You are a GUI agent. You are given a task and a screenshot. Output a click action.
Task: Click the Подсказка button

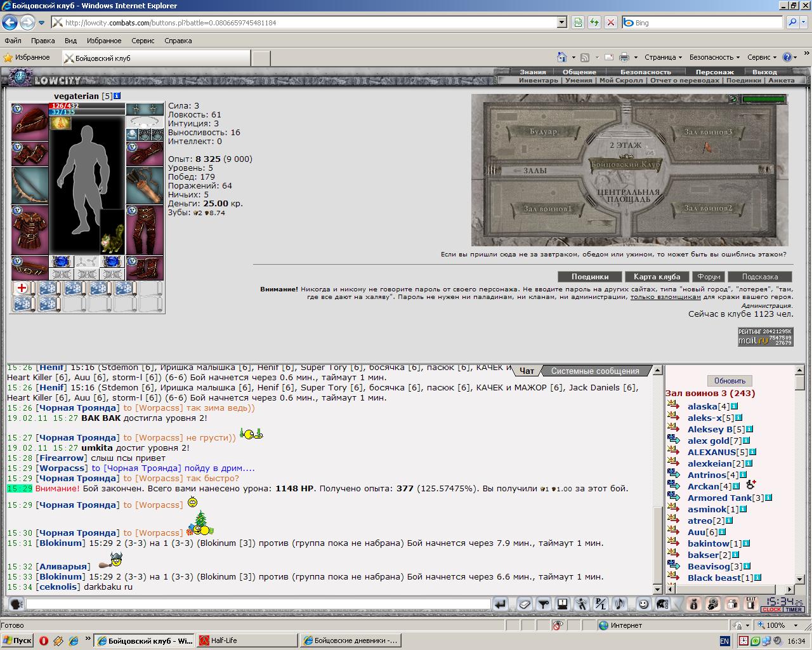click(x=759, y=277)
